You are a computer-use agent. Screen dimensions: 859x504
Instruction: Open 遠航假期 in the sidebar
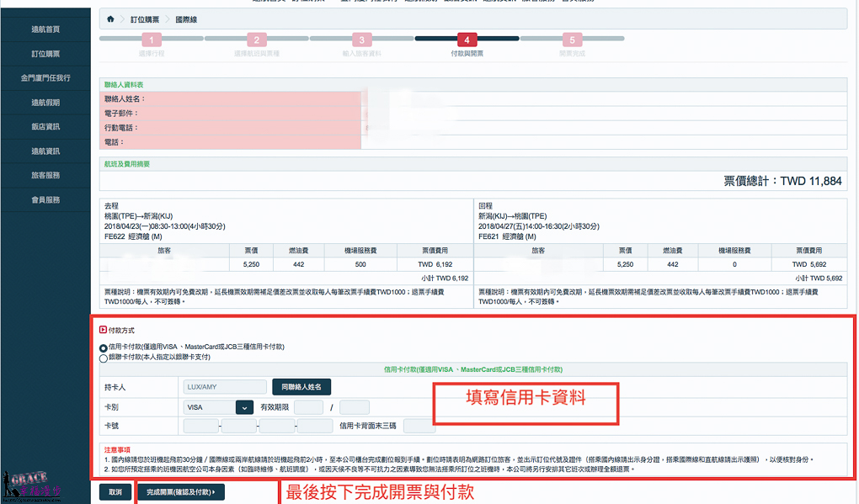point(45,103)
